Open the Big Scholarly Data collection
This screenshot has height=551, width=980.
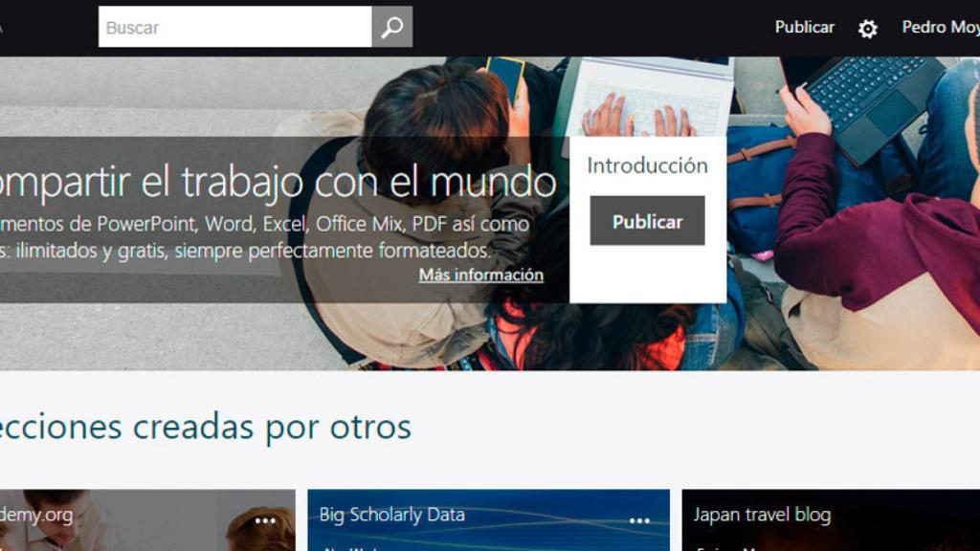click(390, 514)
